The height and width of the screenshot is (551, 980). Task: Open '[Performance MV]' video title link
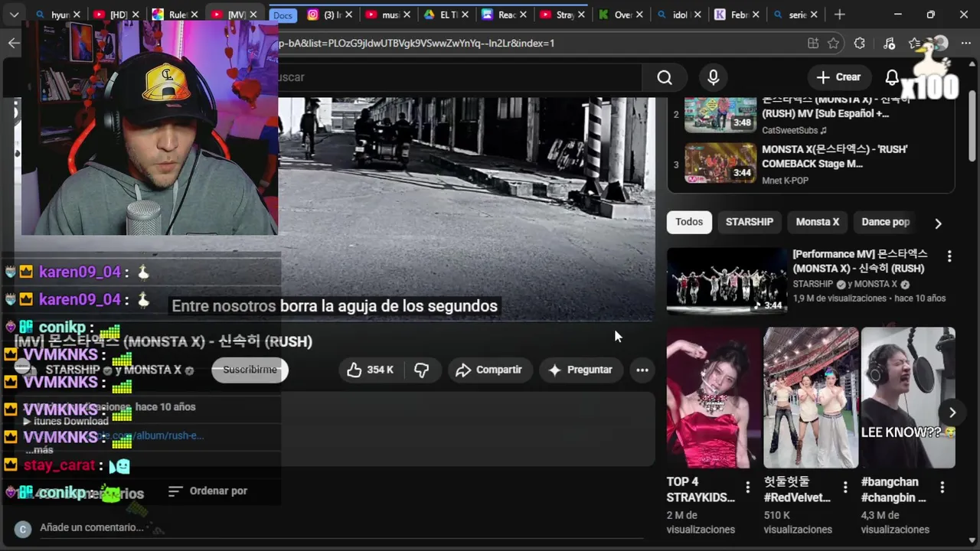pyautogui.click(x=860, y=261)
